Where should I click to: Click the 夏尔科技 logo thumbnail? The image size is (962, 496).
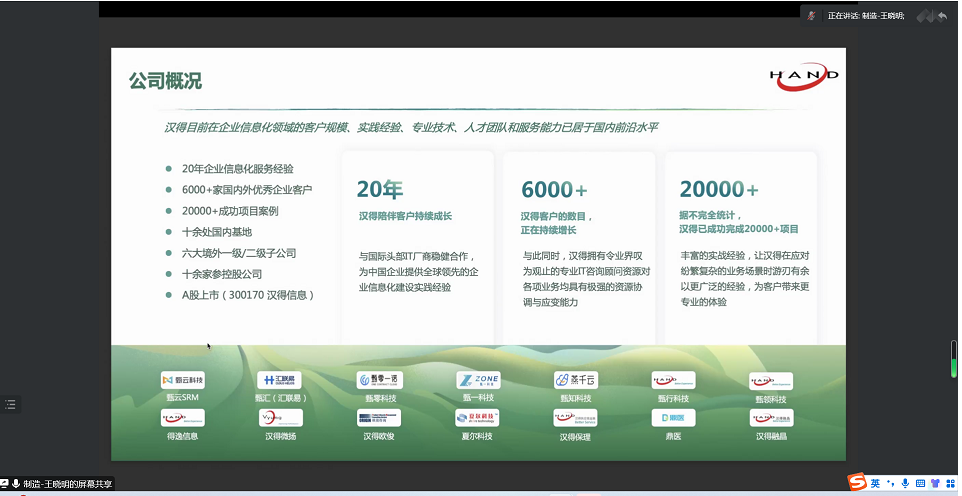tap(477, 418)
